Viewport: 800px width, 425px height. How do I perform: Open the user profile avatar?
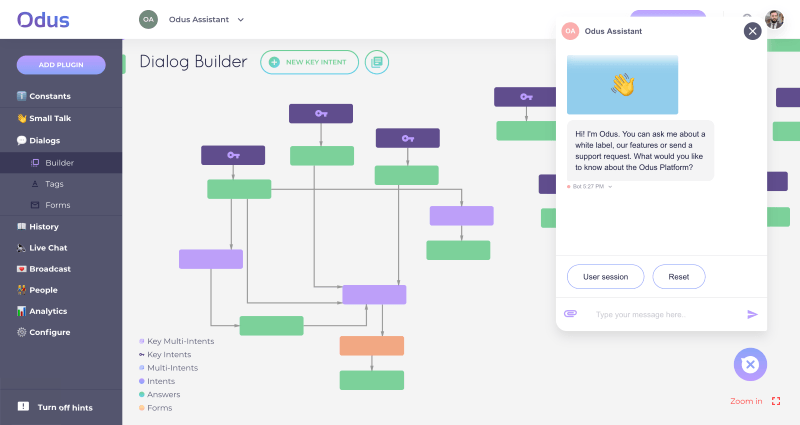point(775,19)
